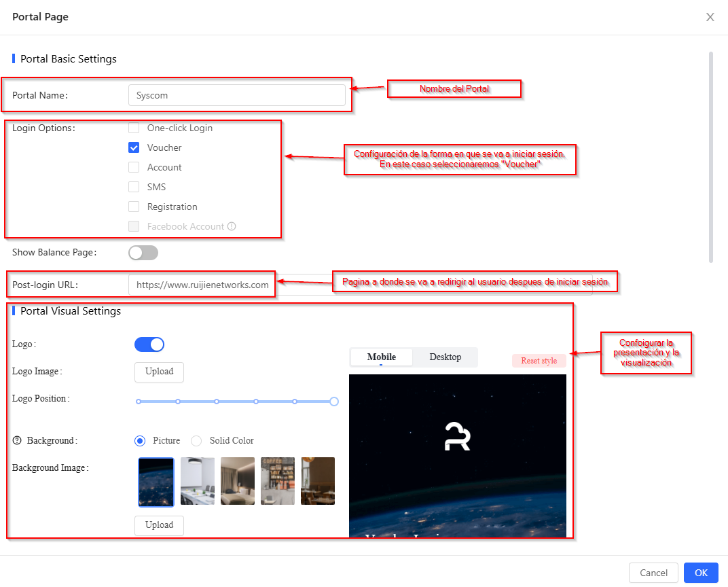
Task: Select the Mobile preview tab
Action: click(381, 357)
